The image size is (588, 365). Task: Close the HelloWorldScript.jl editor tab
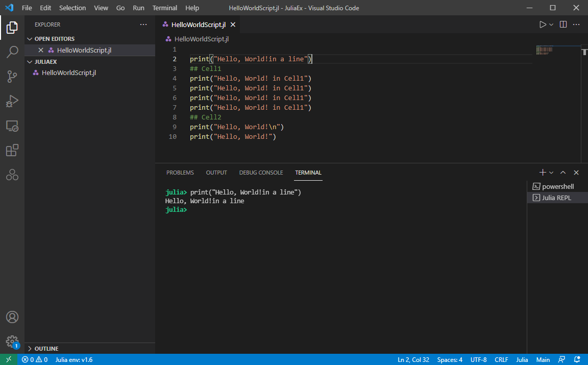tap(233, 25)
